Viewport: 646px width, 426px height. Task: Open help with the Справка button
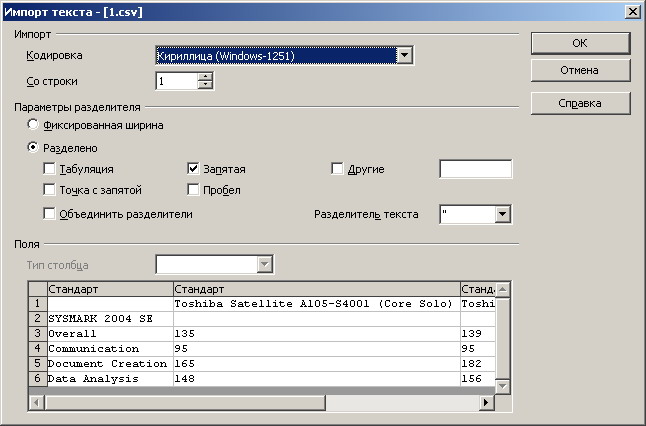(x=579, y=103)
